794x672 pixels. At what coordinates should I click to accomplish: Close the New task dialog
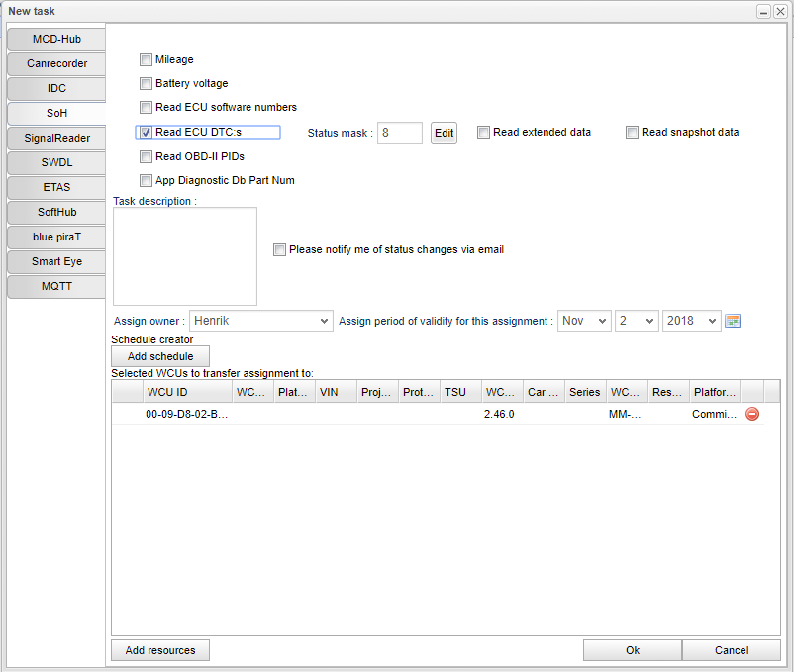coord(780,11)
